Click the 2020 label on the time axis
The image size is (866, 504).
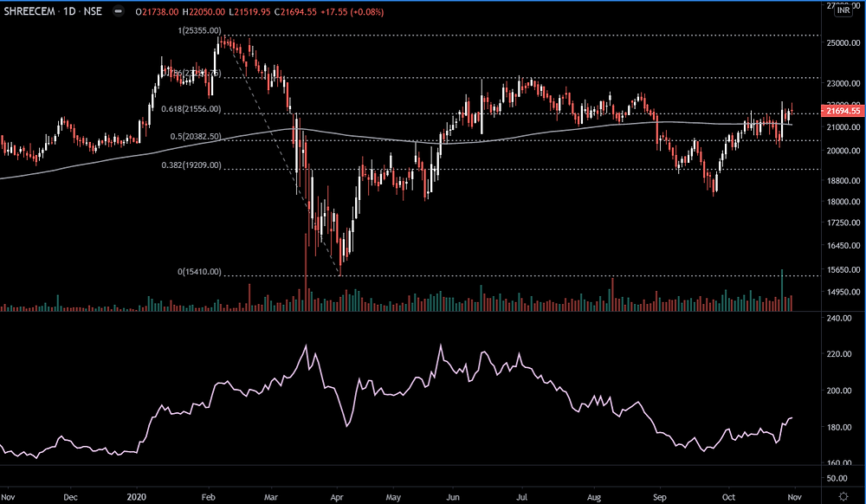pos(136,497)
